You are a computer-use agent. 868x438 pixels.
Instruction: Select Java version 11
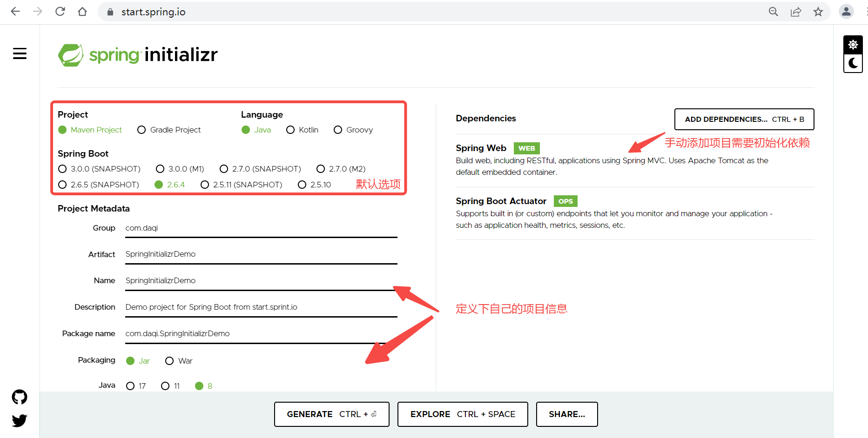[x=170, y=386]
